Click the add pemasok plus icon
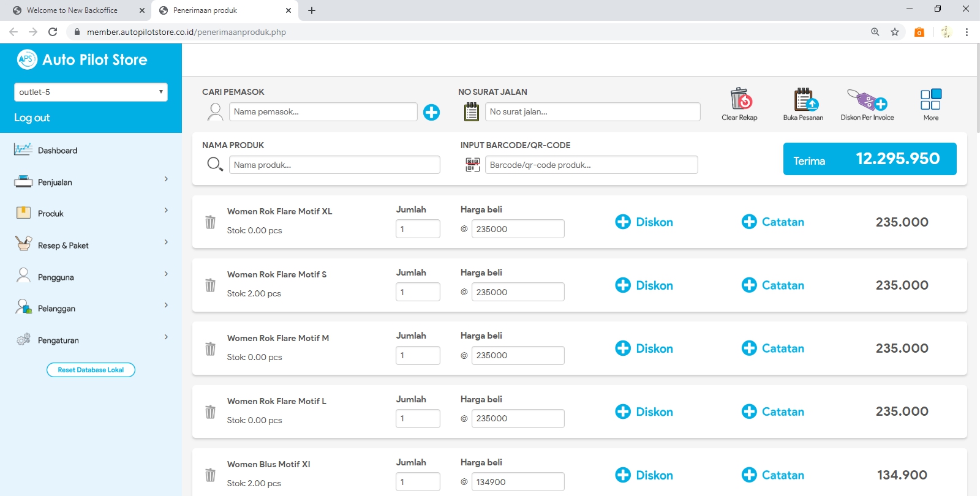The image size is (980, 496). [431, 112]
